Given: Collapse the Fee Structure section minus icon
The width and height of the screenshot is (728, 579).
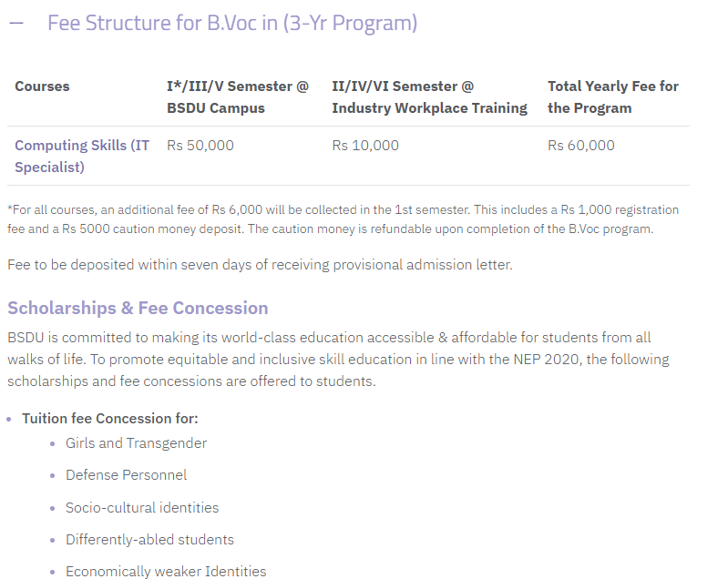Looking at the screenshot, I should click(x=15, y=24).
